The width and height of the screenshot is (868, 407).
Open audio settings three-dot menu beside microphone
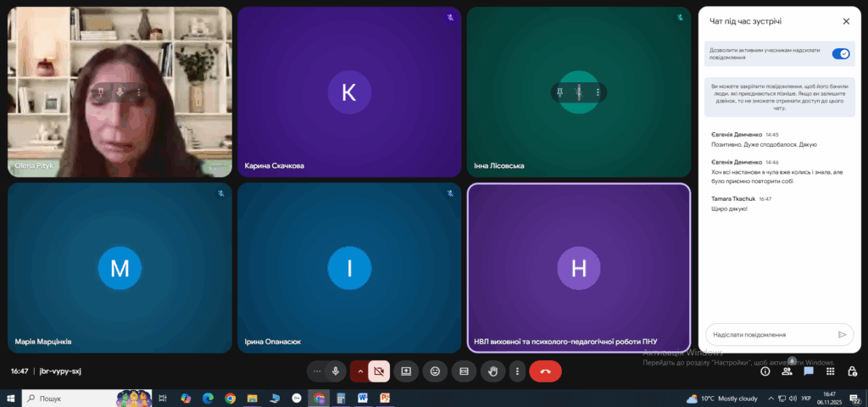[x=317, y=371]
